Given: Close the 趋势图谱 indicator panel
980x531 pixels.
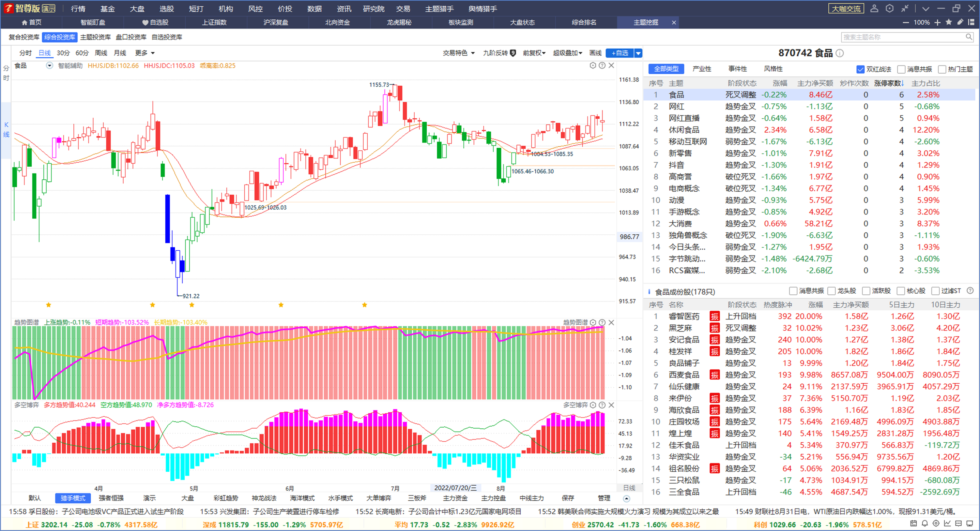Looking at the screenshot, I should click(x=611, y=322).
